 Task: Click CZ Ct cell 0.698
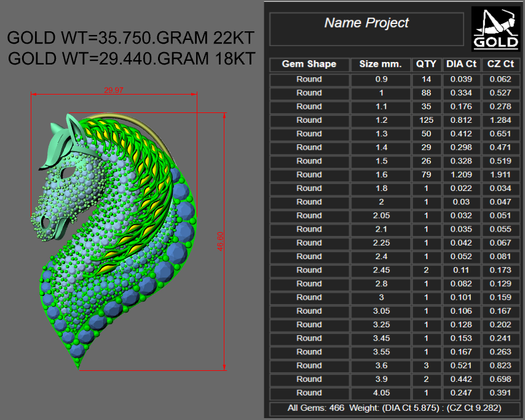pyautogui.click(x=500, y=379)
